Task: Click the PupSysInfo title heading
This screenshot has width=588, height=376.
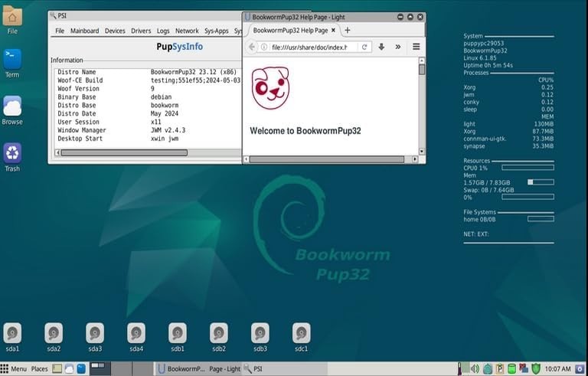Action: click(180, 47)
